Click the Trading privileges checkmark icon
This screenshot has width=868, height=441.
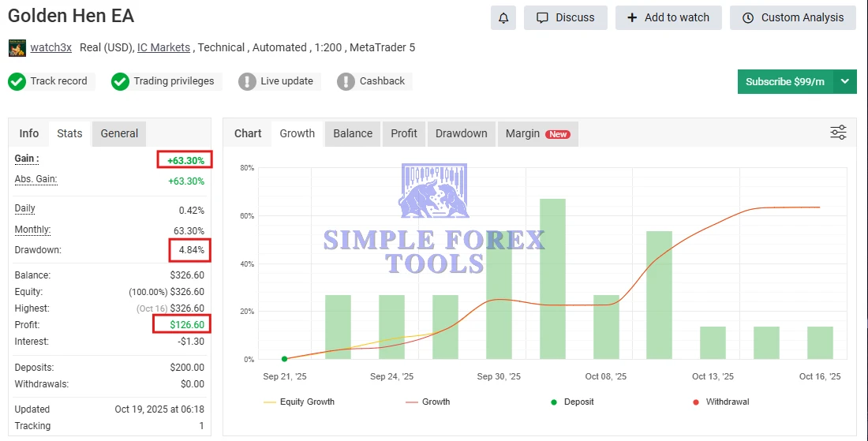click(120, 81)
